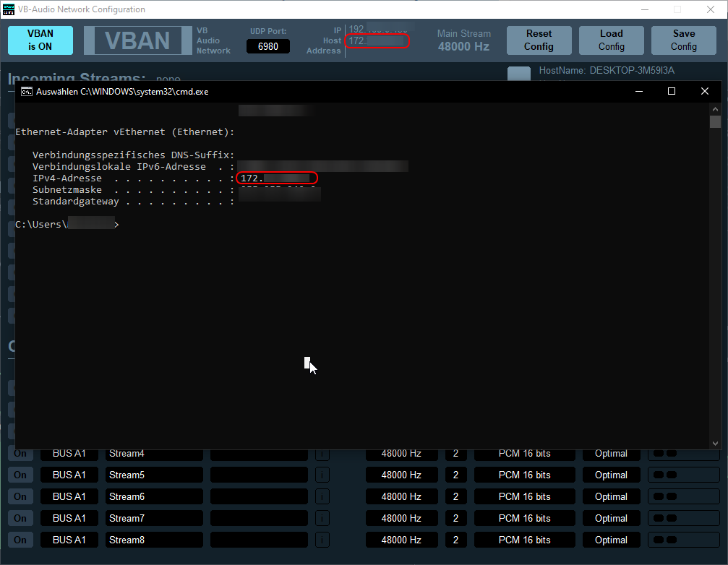
Task: Click Main Stream 48000 Hz label
Action: click(x=464, y=40)
